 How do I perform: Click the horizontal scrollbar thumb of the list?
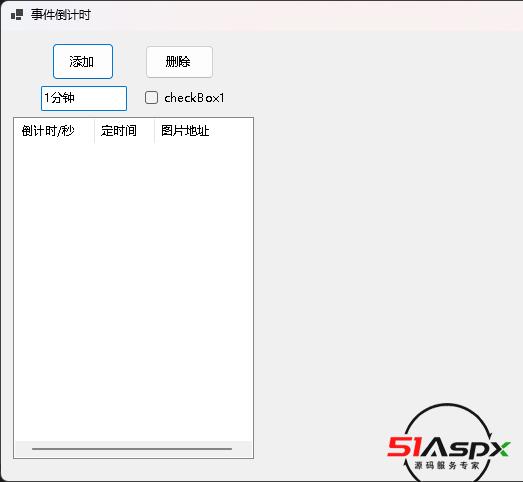click(x=132, y=449)
